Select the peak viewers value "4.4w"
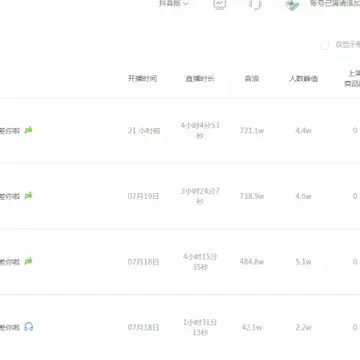Viewport: 360px width, 360px height. pos(303,131)
